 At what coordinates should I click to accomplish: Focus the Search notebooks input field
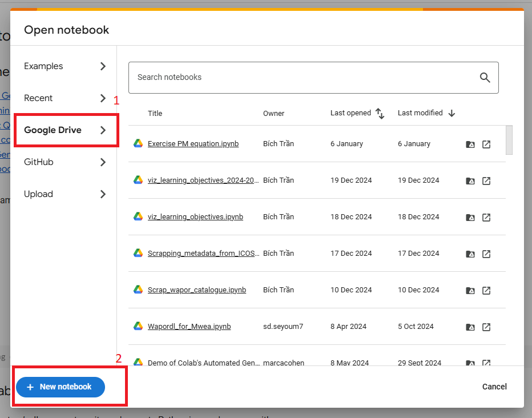(x=303, y=78)
